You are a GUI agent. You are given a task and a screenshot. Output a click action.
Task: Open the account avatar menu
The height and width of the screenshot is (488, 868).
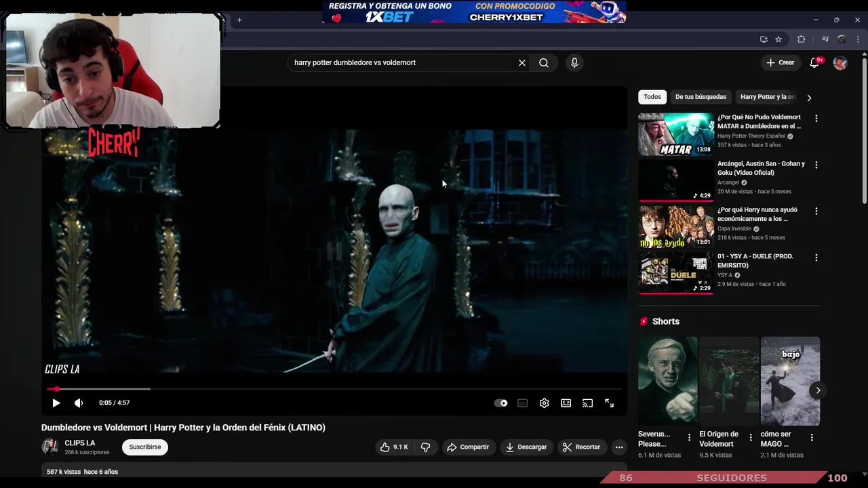pyautogui.click(x=840, y=63)
